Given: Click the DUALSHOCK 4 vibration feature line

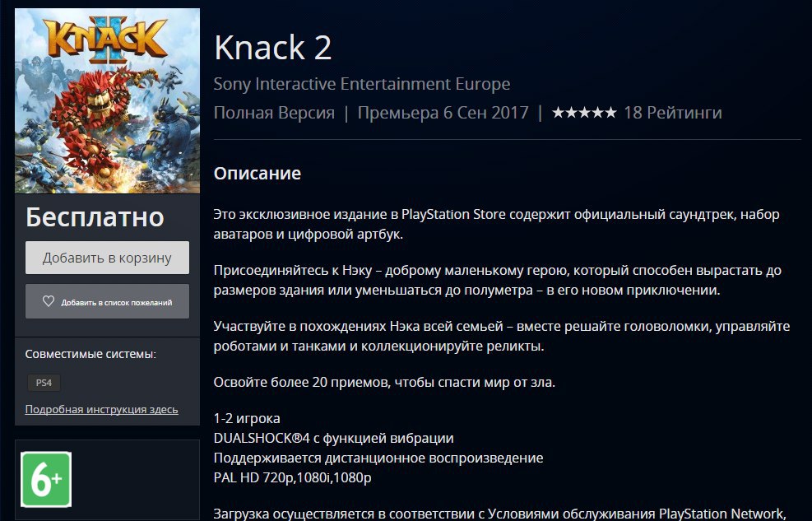Looking at the screenshot, I should point(333,438).
